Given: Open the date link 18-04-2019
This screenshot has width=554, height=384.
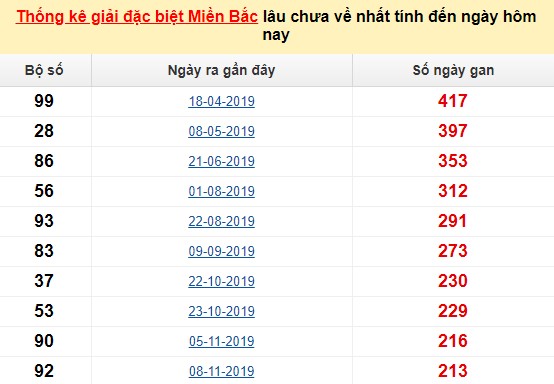Looking at the screenshot, I should pyautogui.click(x=222, y=101).
